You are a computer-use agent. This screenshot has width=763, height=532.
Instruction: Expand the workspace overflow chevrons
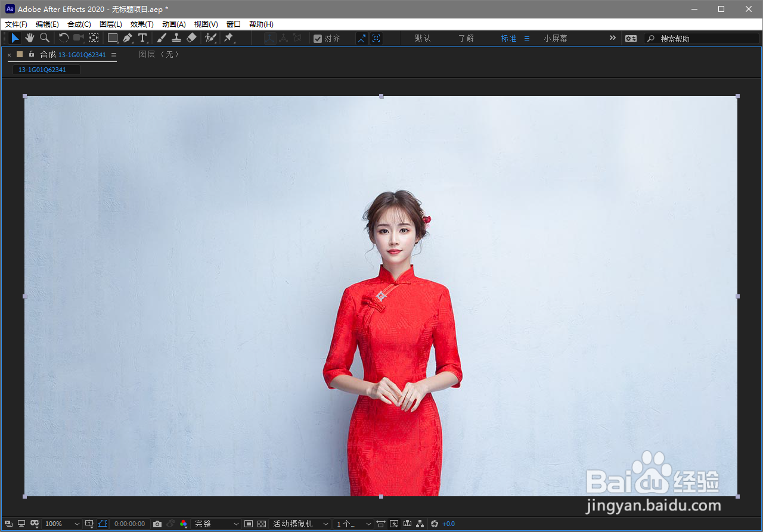tap(613, 38)
